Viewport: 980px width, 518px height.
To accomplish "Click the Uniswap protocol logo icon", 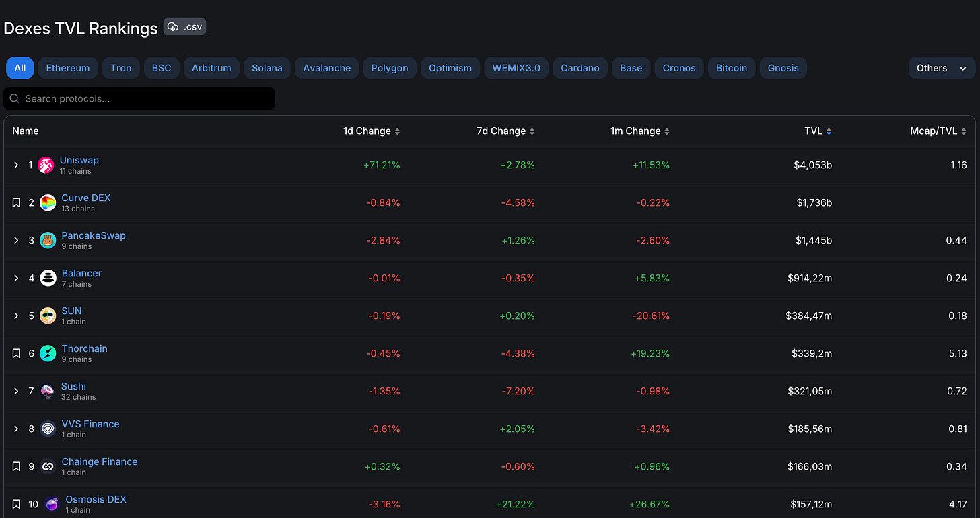I will coord(46,165).
